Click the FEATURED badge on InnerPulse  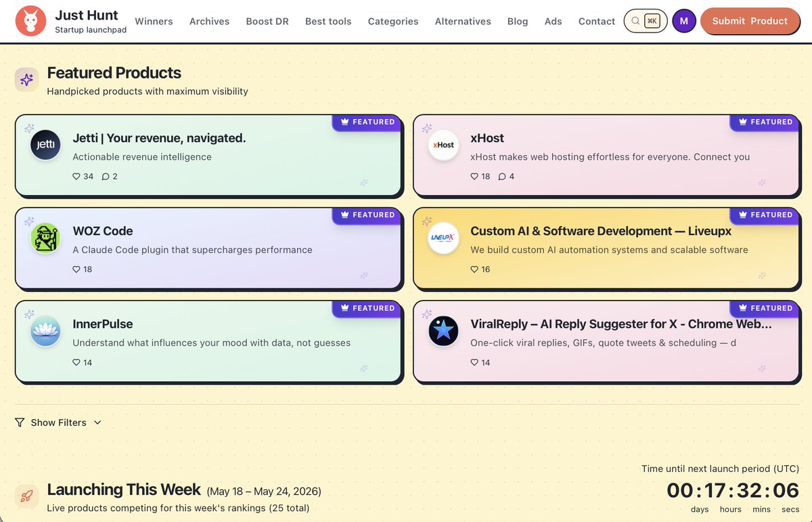[x=367, y=308]
